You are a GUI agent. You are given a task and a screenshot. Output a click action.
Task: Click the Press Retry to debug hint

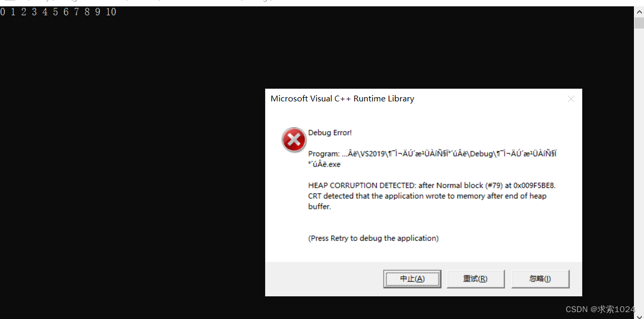[374, 238]
